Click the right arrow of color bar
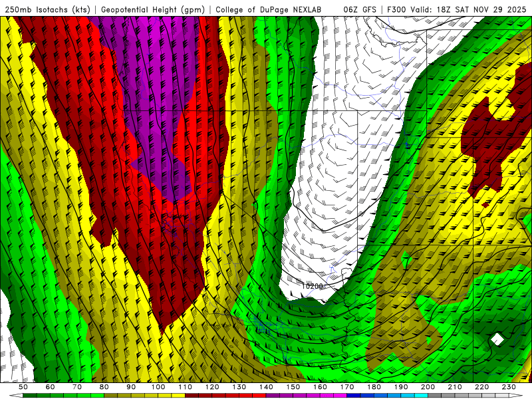 (x=514, y=396)
